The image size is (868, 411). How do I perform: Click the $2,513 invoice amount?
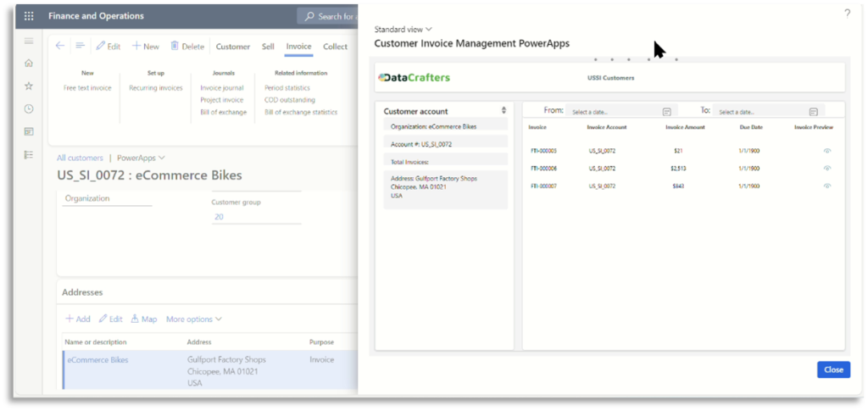point(677,169)
